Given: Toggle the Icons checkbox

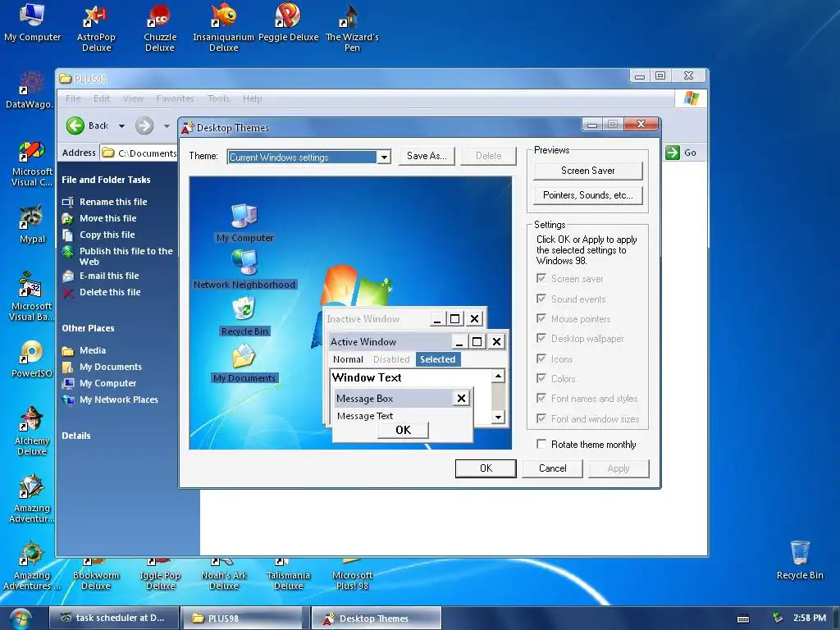Looking at the screenshot, I should pos(541,358).
